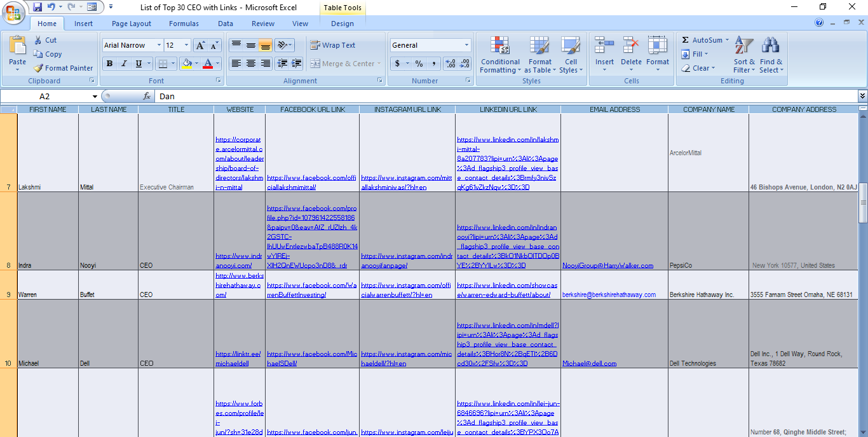Save the workbook via Quick Access toolbar
Viewport: 868px width, 437px height.
[37, 7]
